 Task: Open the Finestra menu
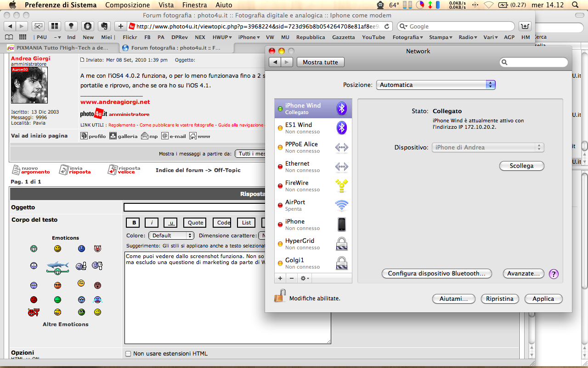pos(194,5)
